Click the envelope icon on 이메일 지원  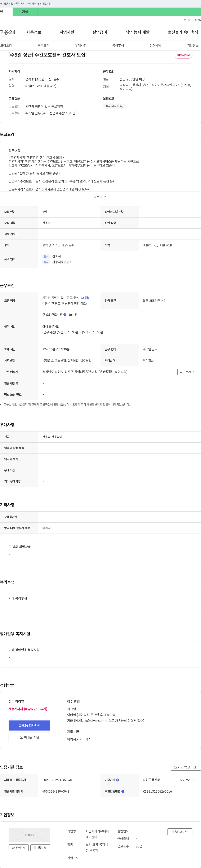22,737
